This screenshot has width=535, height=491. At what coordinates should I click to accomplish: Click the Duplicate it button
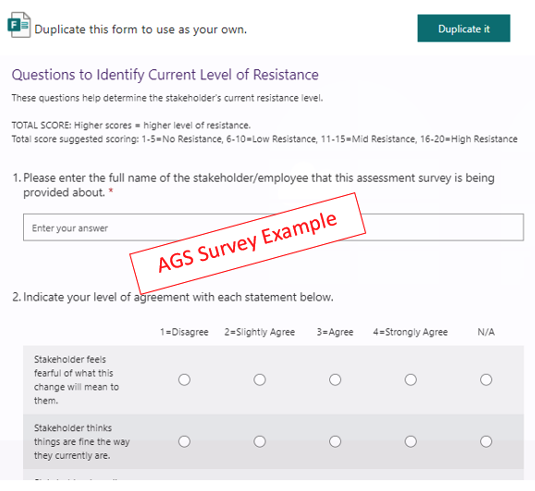[464, 28]
